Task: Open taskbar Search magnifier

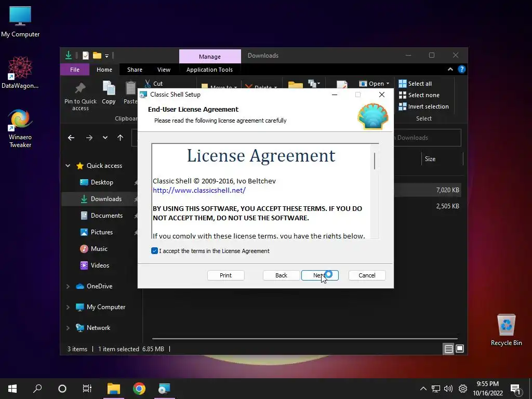Action: (x=37, y=389)
